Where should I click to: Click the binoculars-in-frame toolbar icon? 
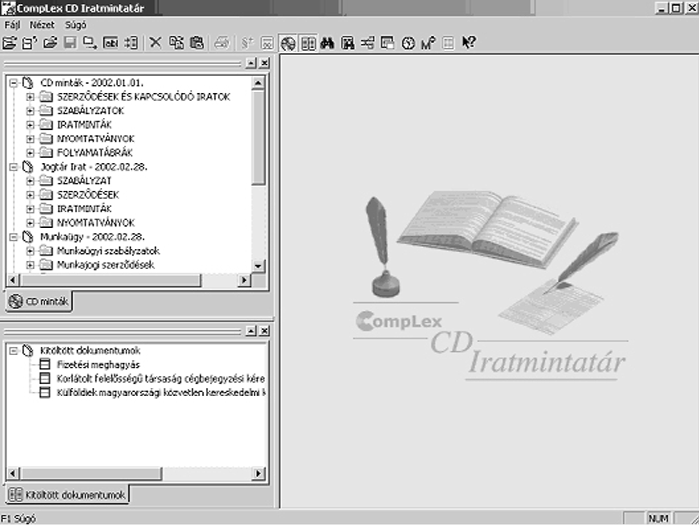click(x=348, y=43)
